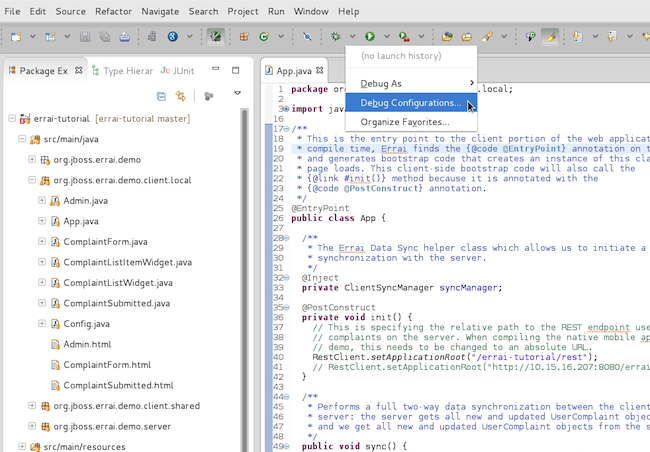Select ComplaintSubmitted.java in the tree
Screen dimensions: 650x452
(116, 303)
